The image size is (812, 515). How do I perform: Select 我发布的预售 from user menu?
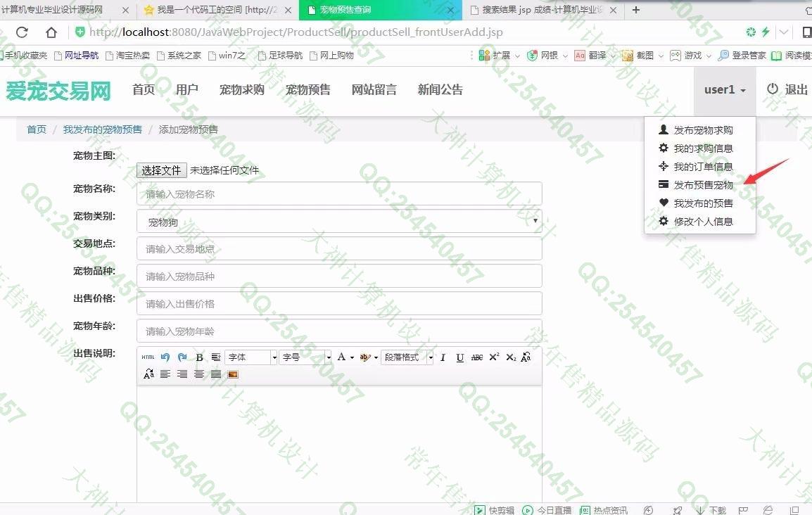[699, 203]
